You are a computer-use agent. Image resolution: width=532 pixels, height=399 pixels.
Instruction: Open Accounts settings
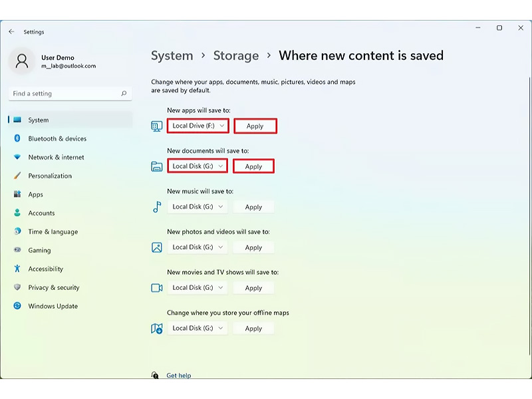click(70, 213)
